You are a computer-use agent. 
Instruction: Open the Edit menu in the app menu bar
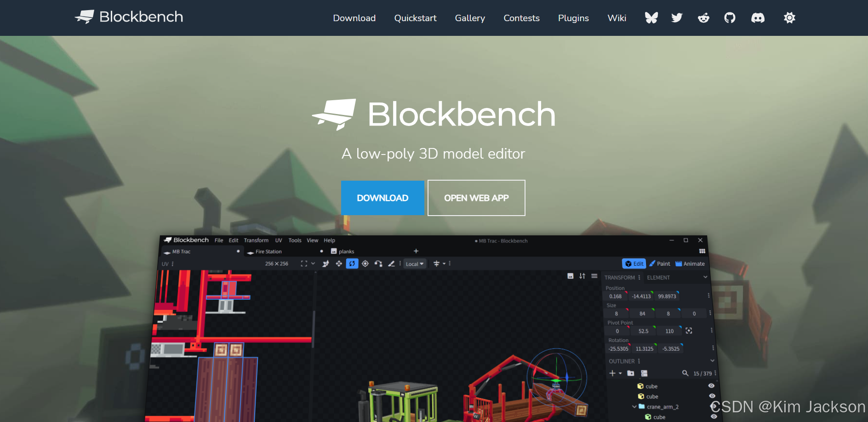(234, 240)
